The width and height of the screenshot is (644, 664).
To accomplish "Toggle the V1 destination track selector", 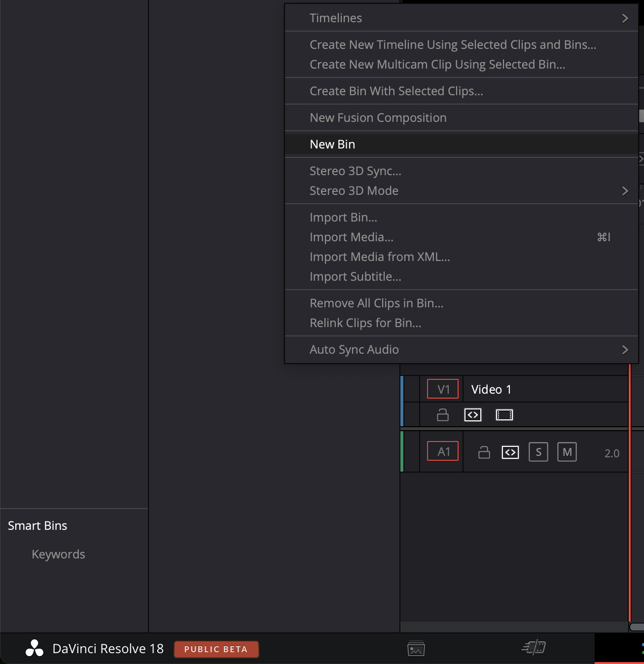I will click(x=442, y=389).
